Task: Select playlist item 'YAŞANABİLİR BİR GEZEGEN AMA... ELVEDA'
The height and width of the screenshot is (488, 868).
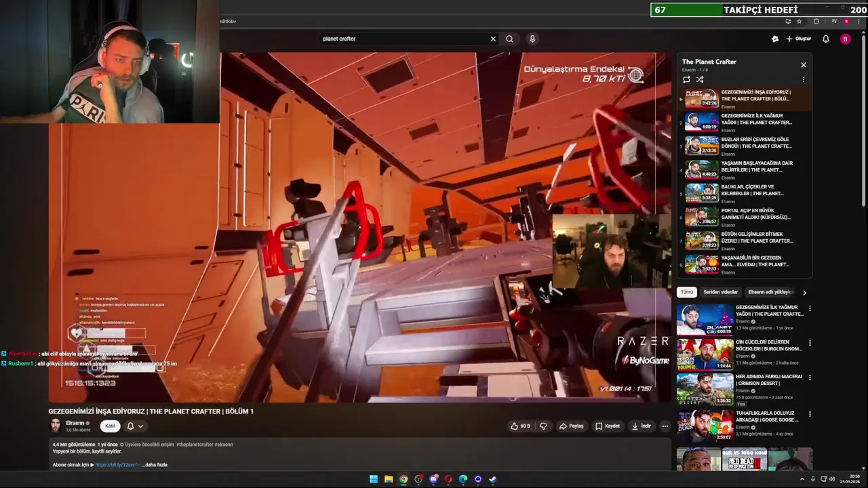Action: click(x=745, y=265)
